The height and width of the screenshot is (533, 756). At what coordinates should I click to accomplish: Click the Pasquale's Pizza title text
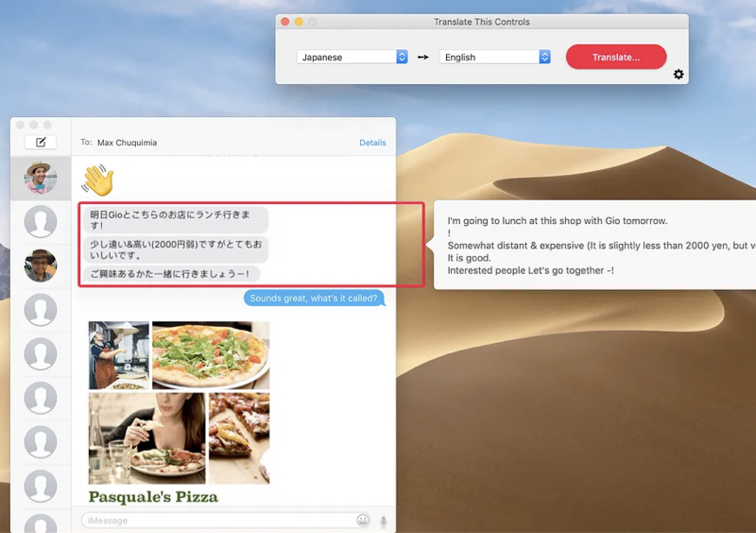click(x=153, y=497)
